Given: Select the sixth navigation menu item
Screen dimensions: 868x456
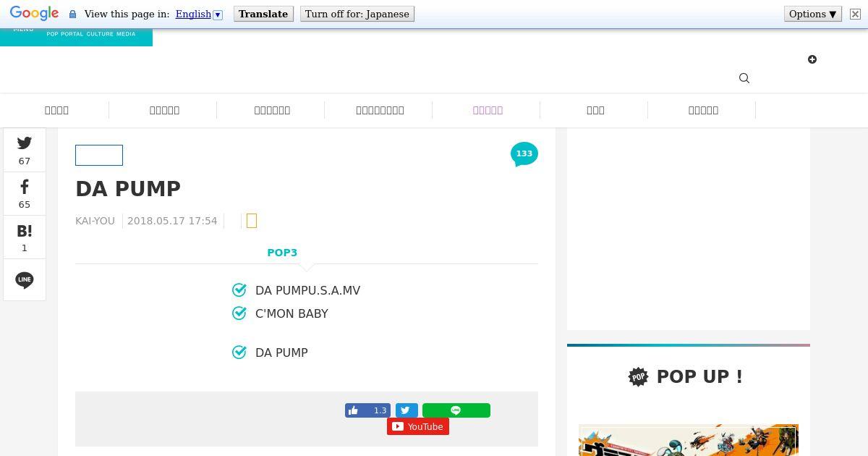Looking at the screenshot, I should (x=595, y=110).
